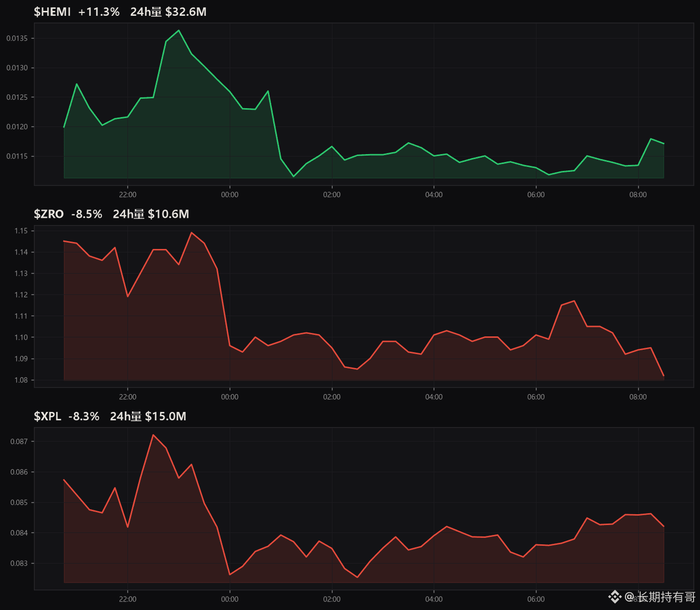Click the 0.0120 price axis label

(17, 127)
